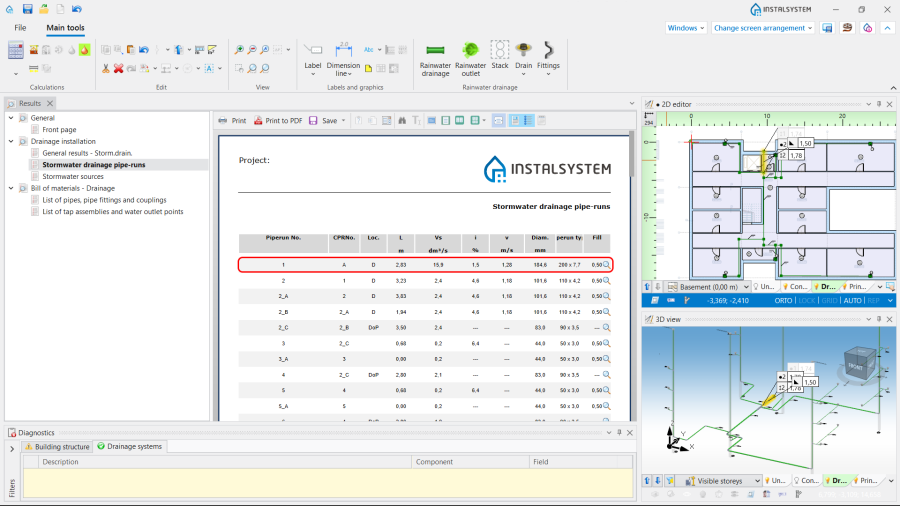The height and width of the screenshot is (506, 900).
Task: Toggle the LOCK mode in the status bar
Action: [x=806, y=301]
